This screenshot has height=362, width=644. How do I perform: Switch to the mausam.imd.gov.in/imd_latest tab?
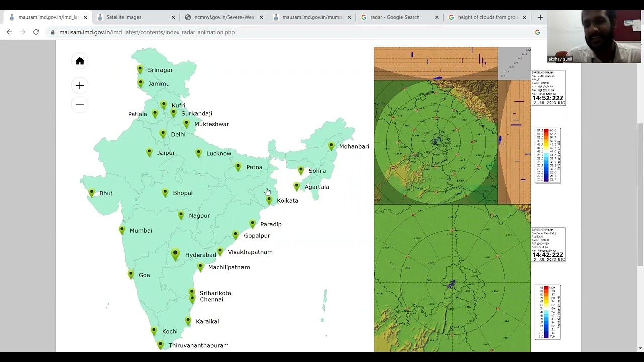click(x=47, y=17)
